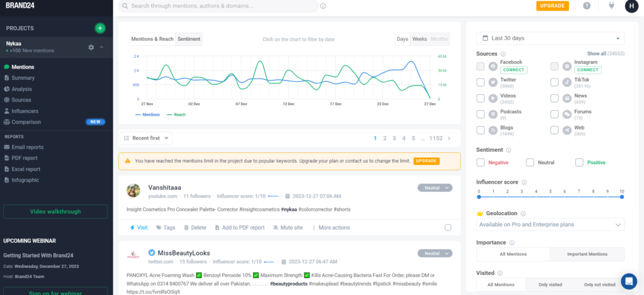The width and height of the screenshot is (644, 295).
Task: Switch chart to Mentions & Reach tab
Action: pyautogui.click(x=152, y=39)
